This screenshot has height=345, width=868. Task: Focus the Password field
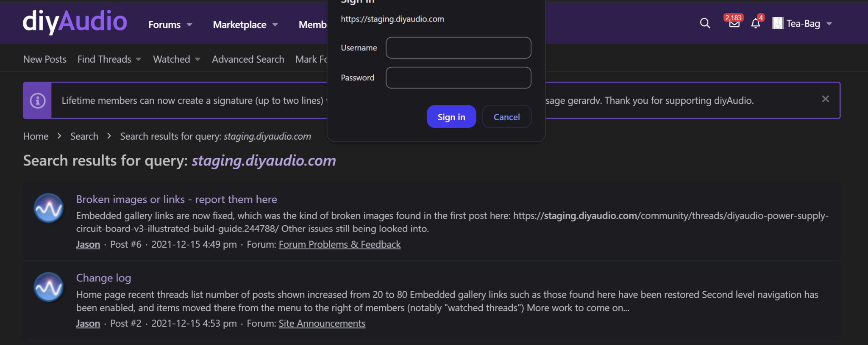[458, 78]
